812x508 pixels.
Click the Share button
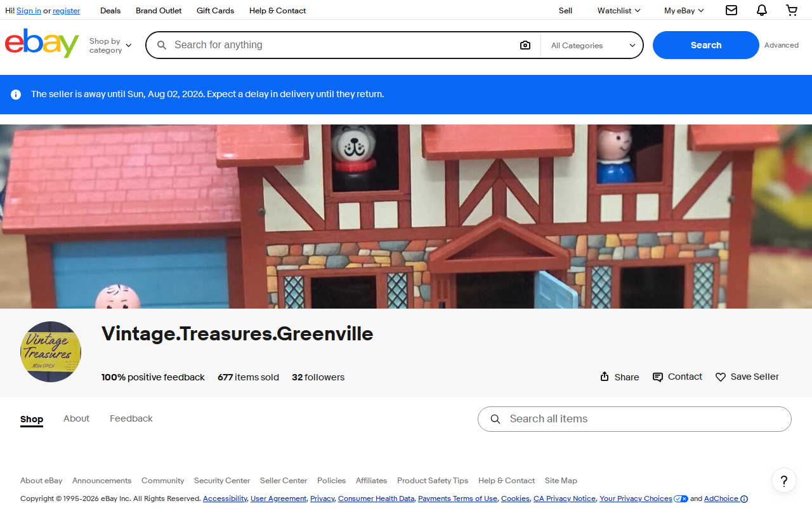[620, 377]
